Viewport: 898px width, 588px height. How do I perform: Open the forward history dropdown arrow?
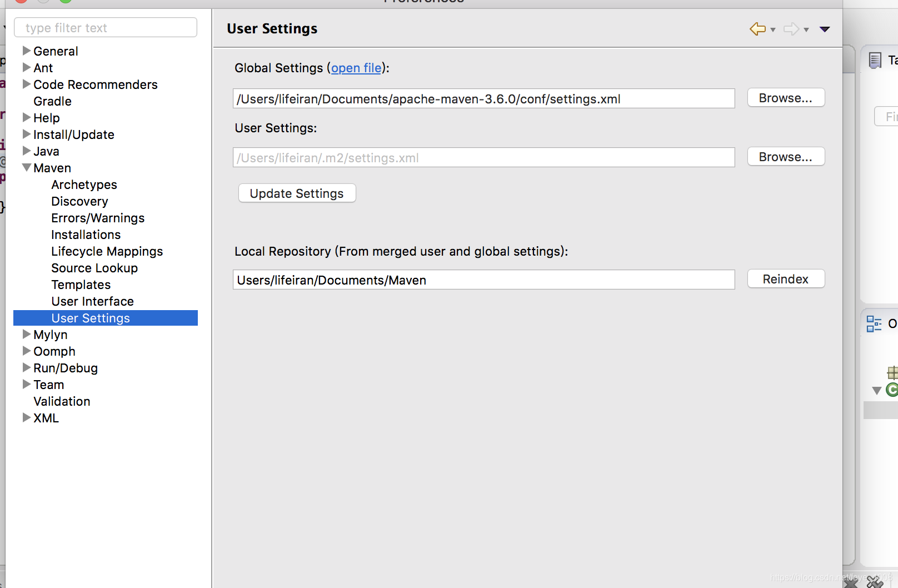pyautogui.click(x=806, y=30)
